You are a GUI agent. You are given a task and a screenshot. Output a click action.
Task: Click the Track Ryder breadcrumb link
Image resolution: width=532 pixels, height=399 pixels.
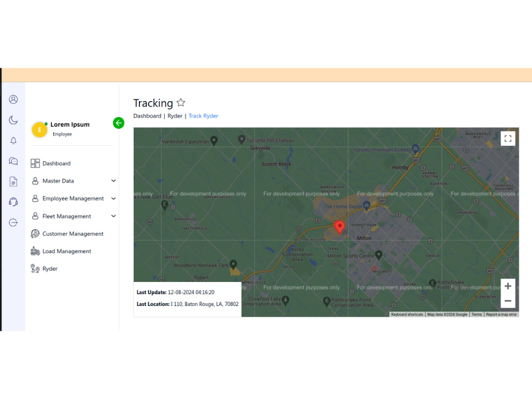pyautogui.click(x=203, y=116)
